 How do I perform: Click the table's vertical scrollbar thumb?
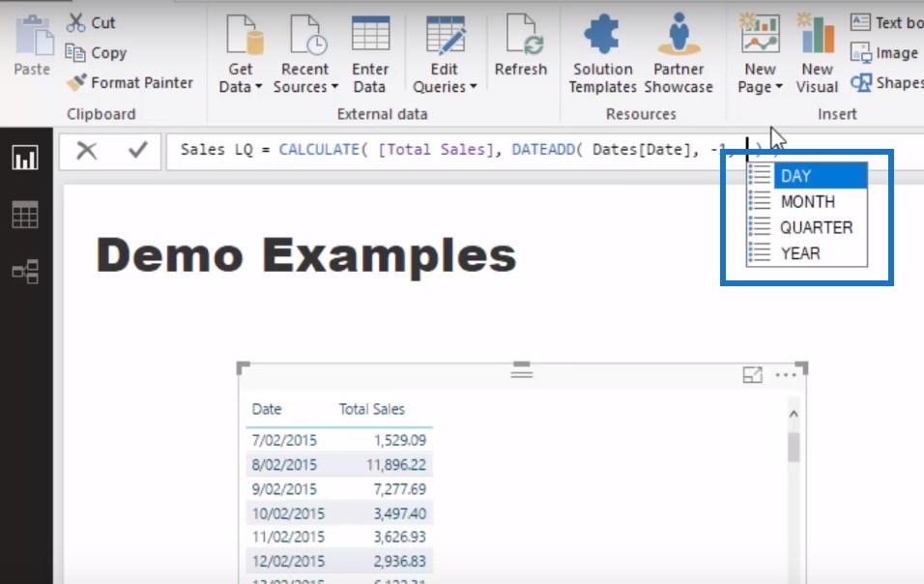[x=794, y=447]
